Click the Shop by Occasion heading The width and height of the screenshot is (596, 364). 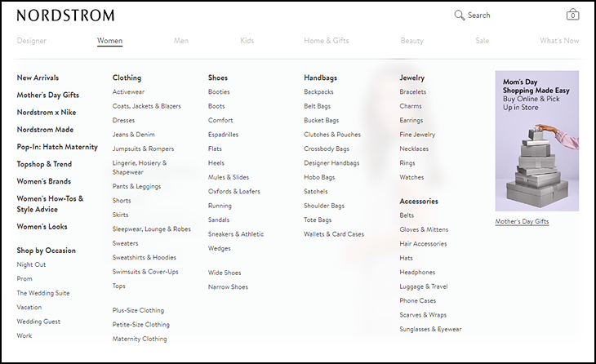46,251
